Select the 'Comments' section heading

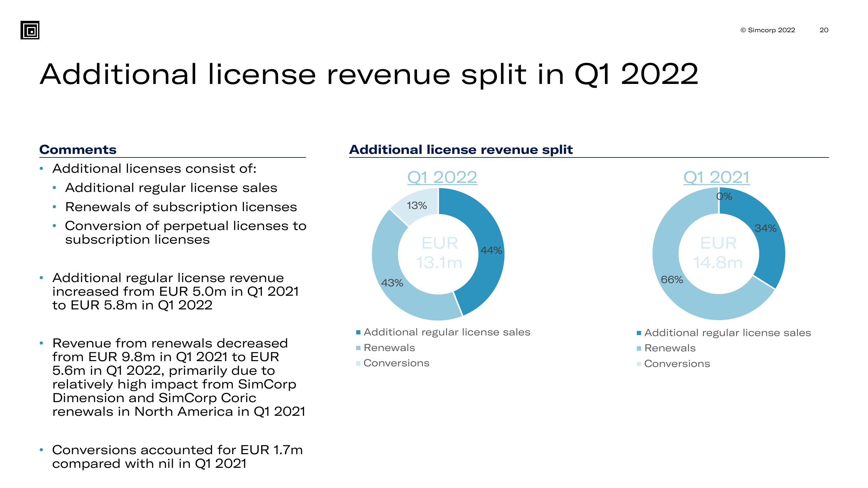(x=78, y=150)
